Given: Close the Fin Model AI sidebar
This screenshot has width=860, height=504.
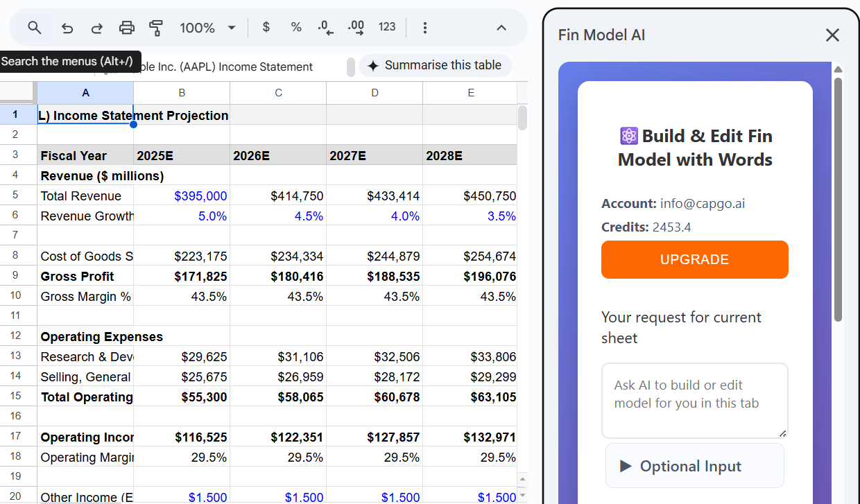Looking at the screenshot, I should tap(832, 35).
